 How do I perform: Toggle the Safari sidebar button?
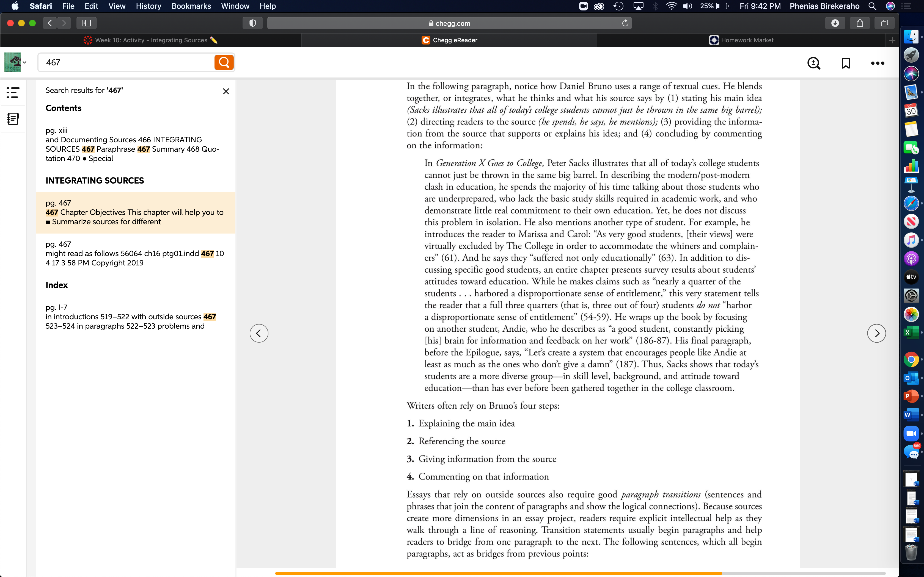pyautogui.click(x=86, y=23)
